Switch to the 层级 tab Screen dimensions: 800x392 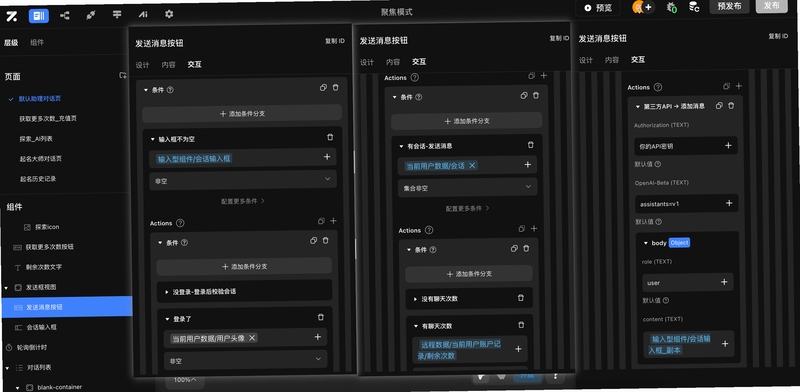click(x=11, y=43)
